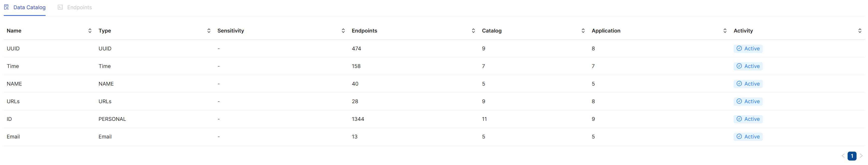Sort by Application column arrows

725,31
